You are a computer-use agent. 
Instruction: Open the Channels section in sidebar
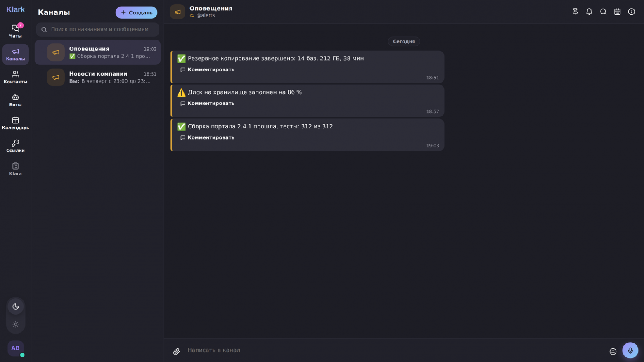point(15,54)
